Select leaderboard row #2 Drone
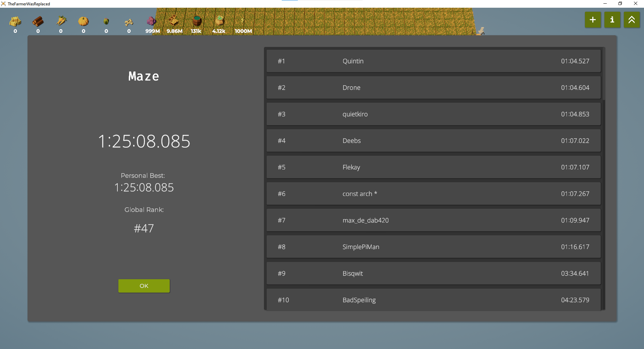This screenshot has height=349, width=644. tap(433, 88)
